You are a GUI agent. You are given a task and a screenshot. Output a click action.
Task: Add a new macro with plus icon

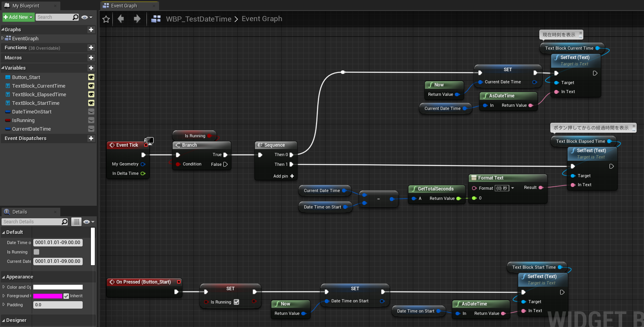click(91, 58)
